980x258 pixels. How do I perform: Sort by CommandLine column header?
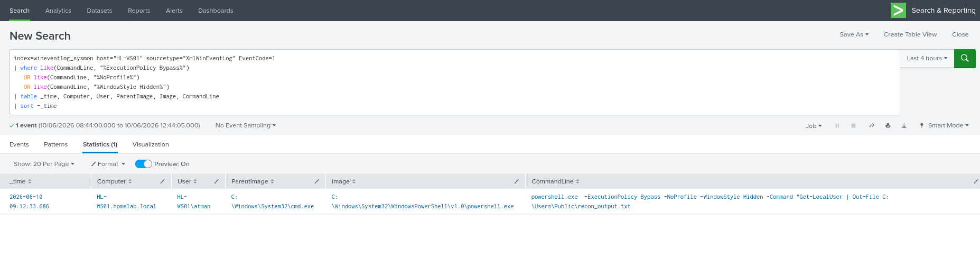point(555,181)
